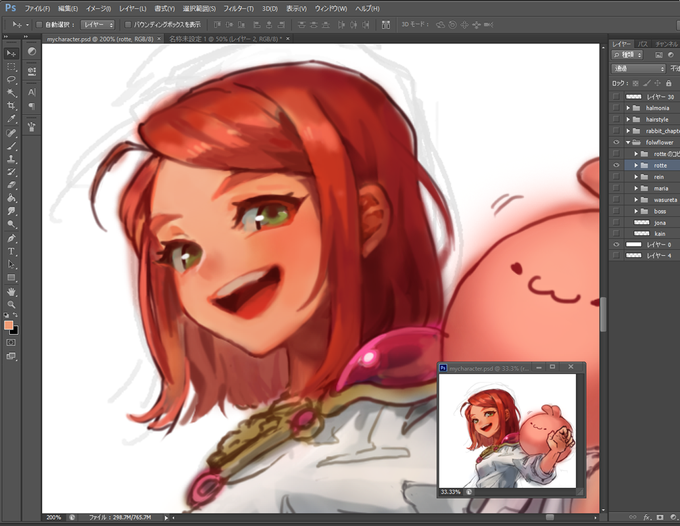Show the jona layer
This screenshot has height=526, width=680.
[616, 222]
